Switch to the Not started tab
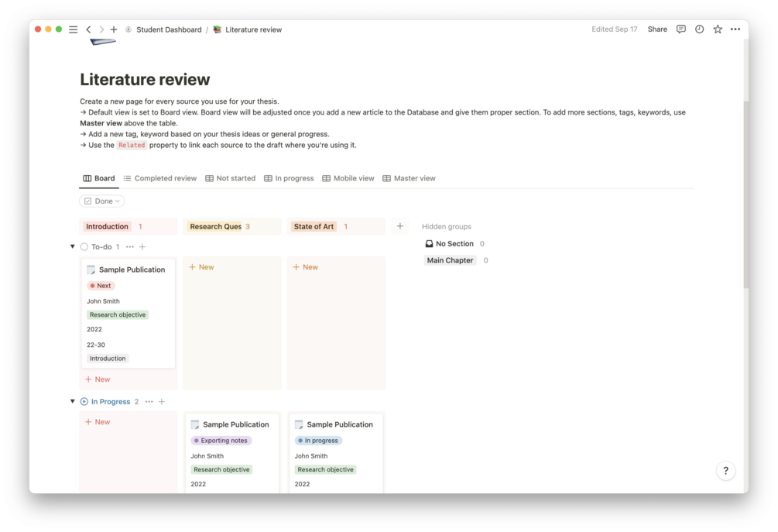 [x=230, y=178]
